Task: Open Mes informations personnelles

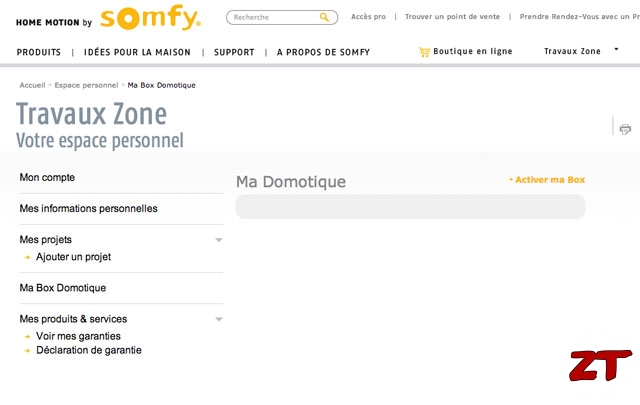Action: 89,209
